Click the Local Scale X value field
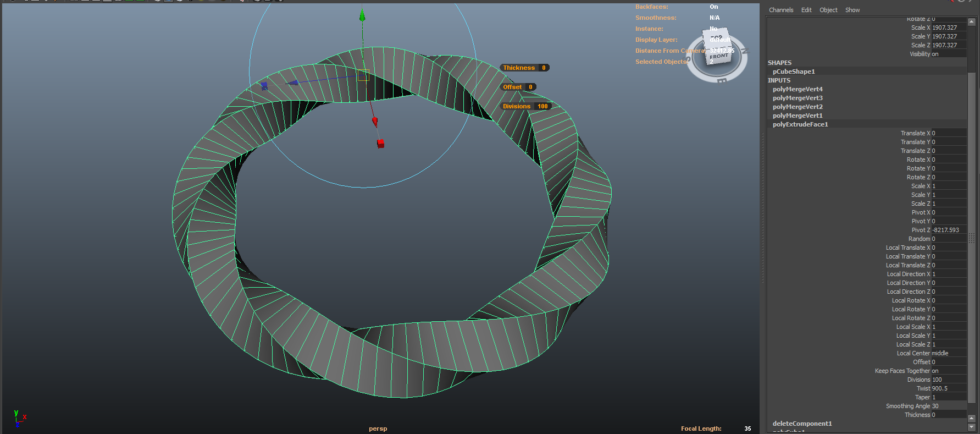The height and width of the screenshot is (434, 980). 949,327
